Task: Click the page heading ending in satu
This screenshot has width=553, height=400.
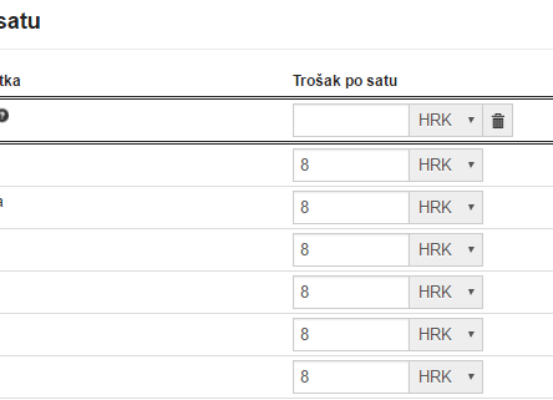Action: 20,21
